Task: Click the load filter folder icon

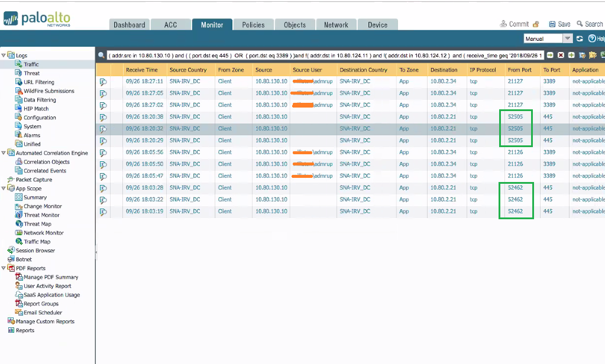Action: tap(593, 55)
